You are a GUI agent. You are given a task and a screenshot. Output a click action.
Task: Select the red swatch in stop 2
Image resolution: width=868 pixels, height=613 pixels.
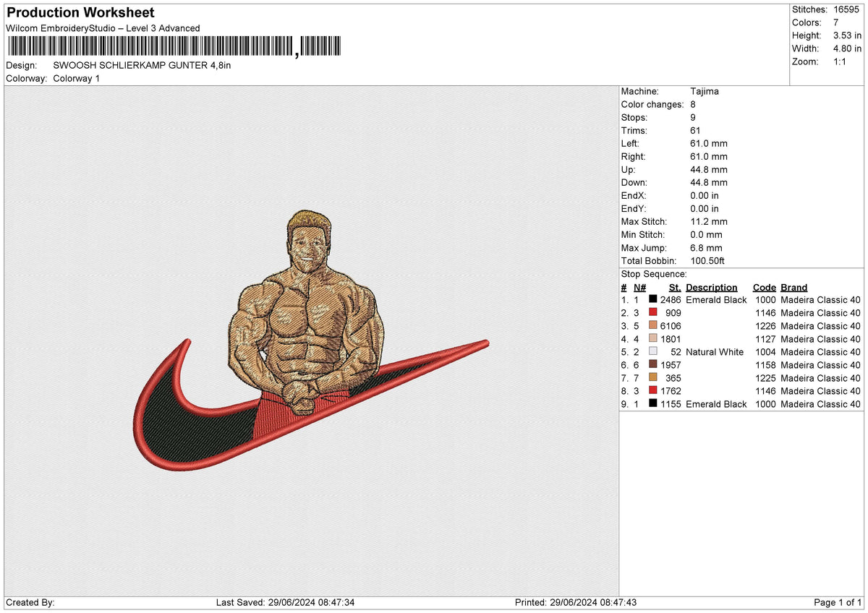click(x=652, y=313)
